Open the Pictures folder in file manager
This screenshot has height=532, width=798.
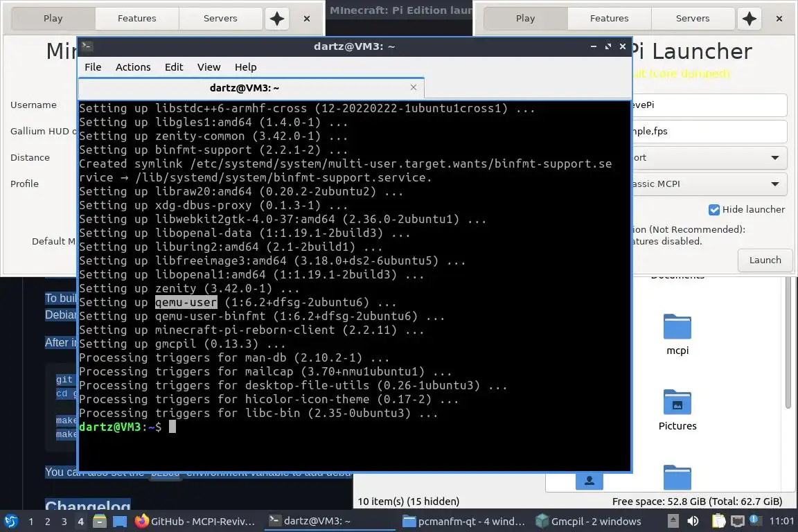tap(677, 410)
